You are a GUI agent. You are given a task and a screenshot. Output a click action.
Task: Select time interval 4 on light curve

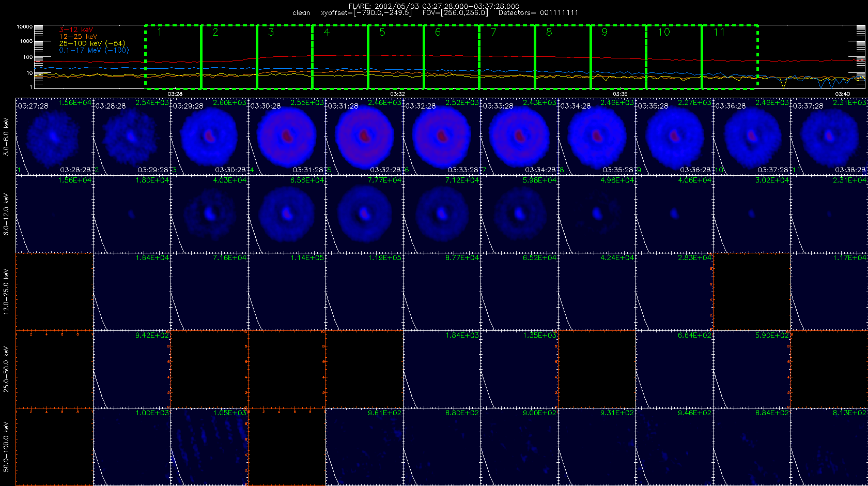(340, 57)
